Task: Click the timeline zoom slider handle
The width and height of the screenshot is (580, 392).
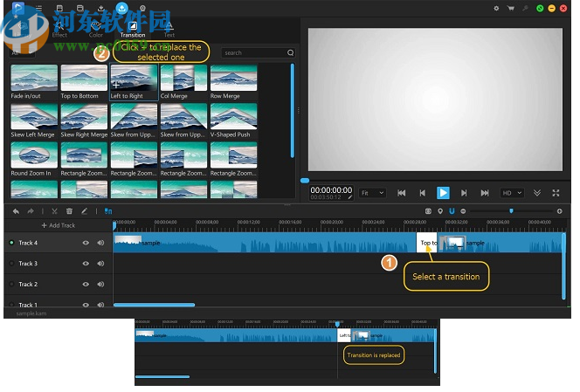Action: click(511, 210)
